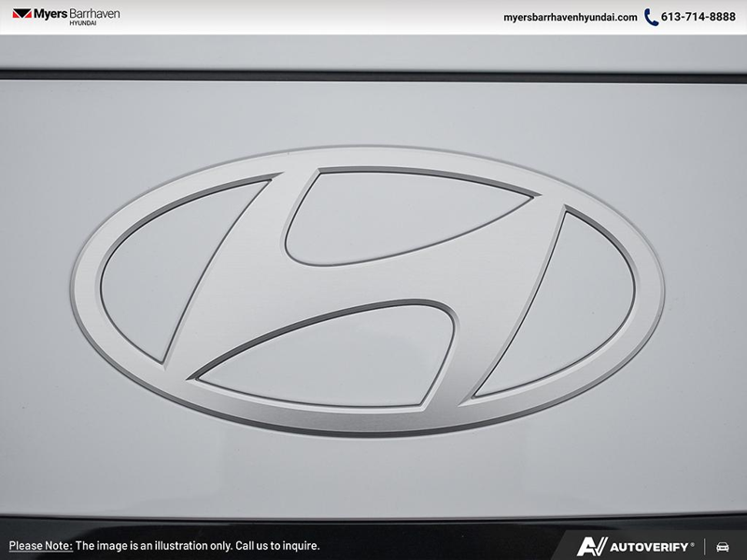Click the Myers Barrhaven dealership name text

coord(78,13)
